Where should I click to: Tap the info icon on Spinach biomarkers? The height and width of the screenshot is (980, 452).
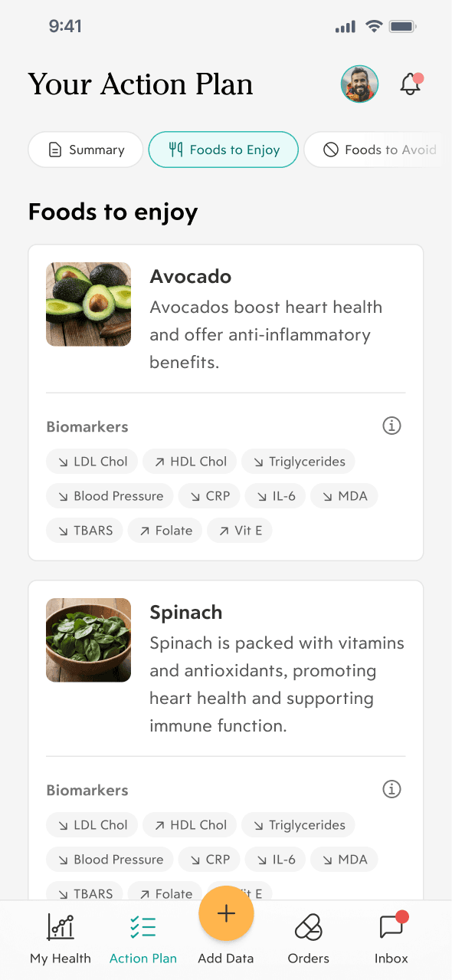point(391,788)
